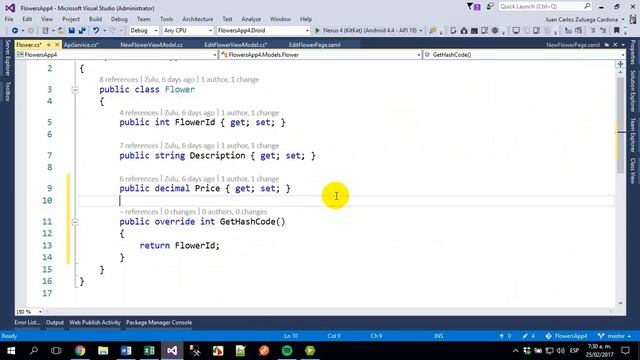
Task: Click the notifications filter flag icon
Action: click(473, 7)
